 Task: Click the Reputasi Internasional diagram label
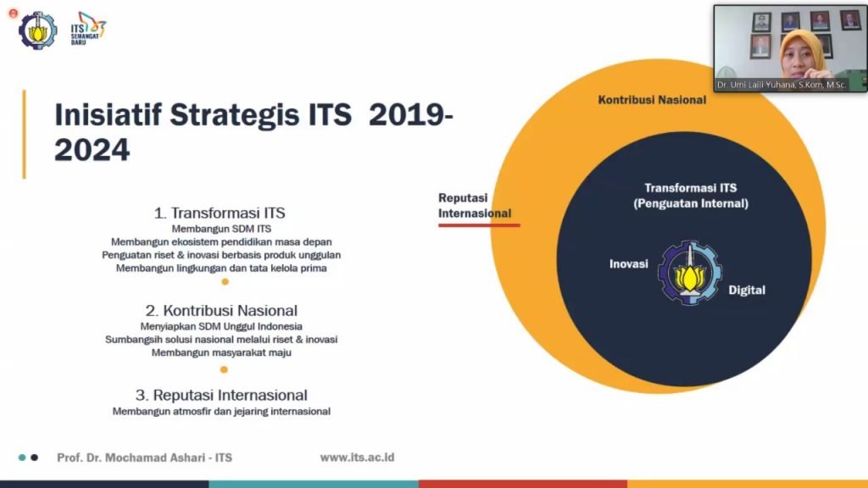tap(475, 206)
